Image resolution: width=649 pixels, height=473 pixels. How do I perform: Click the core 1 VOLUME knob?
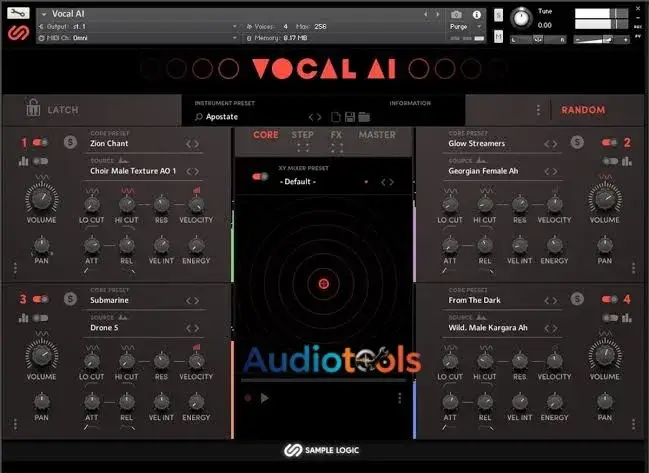coord(41,198)
